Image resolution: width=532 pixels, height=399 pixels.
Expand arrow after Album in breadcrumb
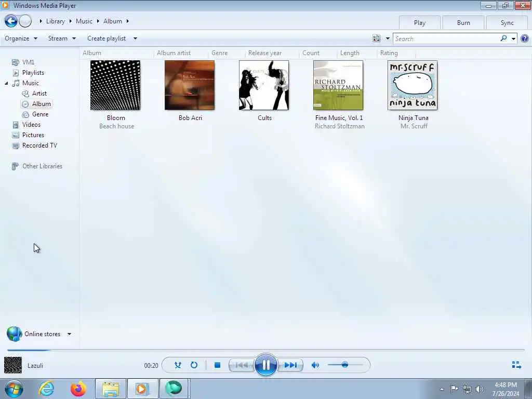(128, 21)
